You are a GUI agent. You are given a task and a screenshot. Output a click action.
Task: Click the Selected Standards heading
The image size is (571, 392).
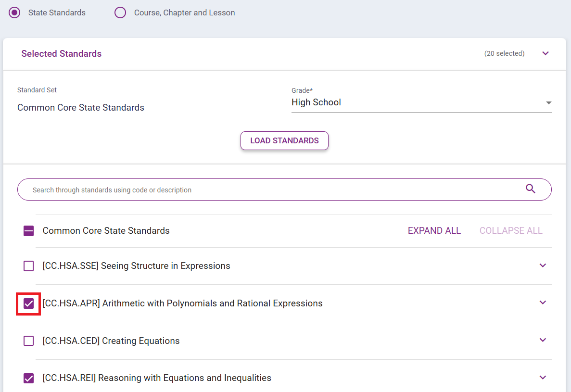(x=62, y=54)
